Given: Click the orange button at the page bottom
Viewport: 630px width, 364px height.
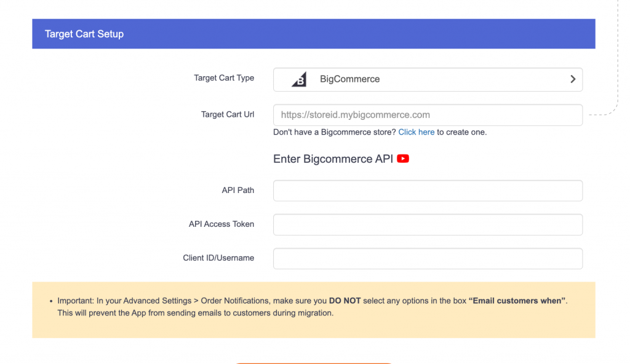Looking at the screenshot, I should pyautogui.click(x=314, y=362).
